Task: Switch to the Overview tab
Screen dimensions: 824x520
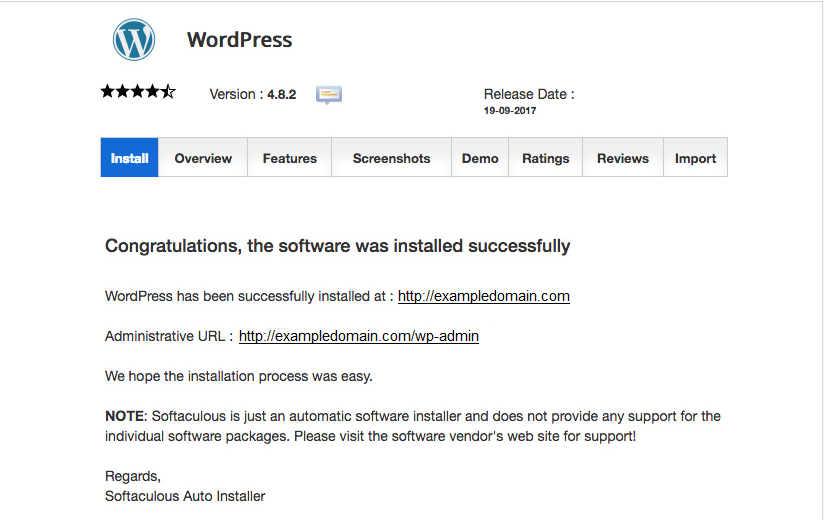Action: (203, 158)
